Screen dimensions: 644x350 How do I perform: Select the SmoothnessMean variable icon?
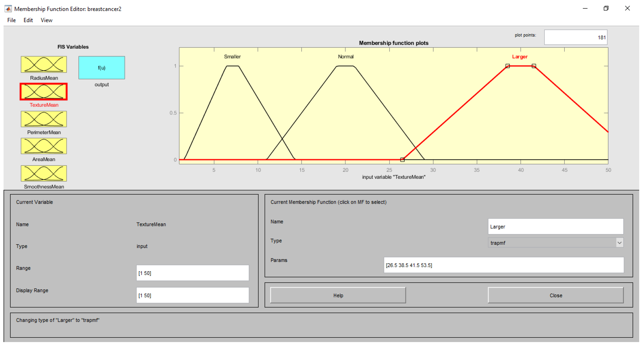click(x=44, y=173)
